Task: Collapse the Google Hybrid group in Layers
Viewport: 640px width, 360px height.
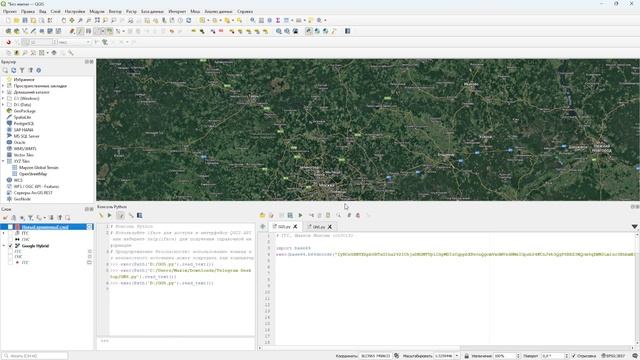Action: (4, 246)
